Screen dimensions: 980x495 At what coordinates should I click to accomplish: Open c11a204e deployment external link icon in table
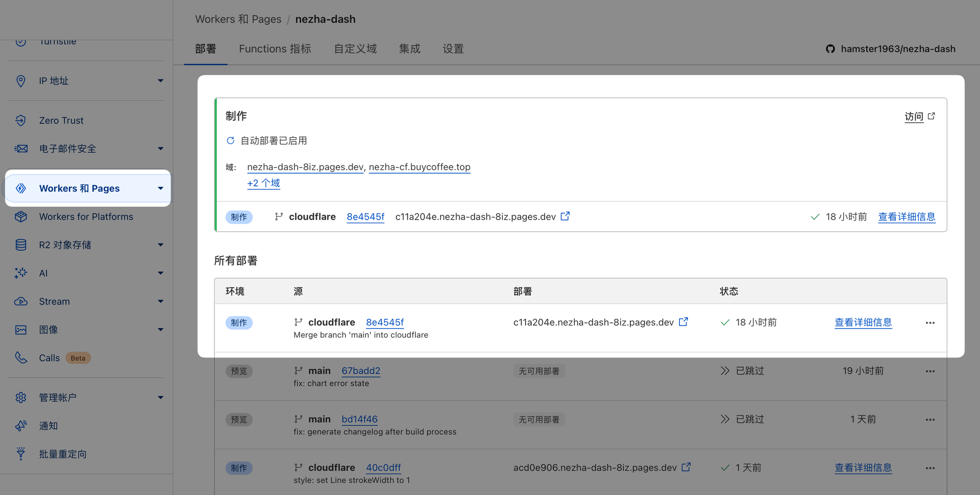point(683,322)
